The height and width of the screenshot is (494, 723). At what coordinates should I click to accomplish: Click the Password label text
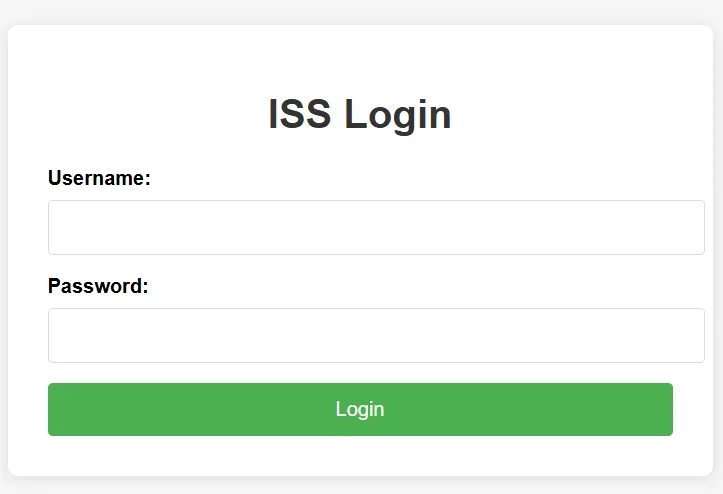(x=98, y=286)
